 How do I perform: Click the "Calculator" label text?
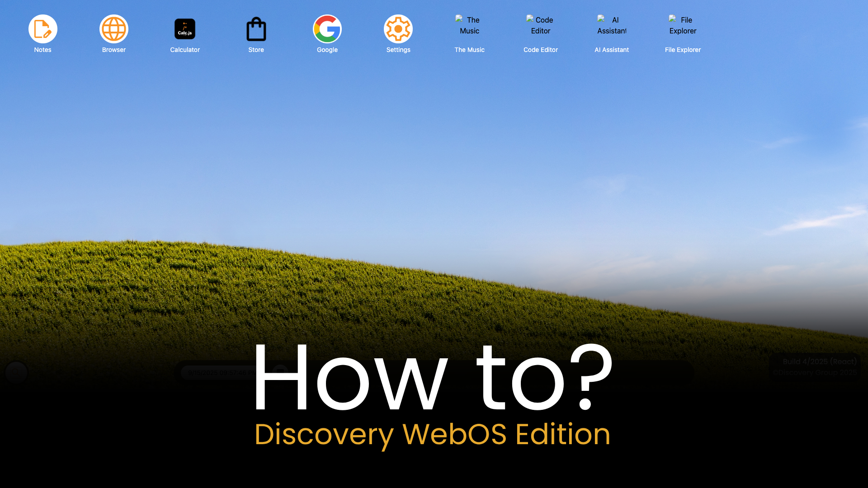pos(184,50)
